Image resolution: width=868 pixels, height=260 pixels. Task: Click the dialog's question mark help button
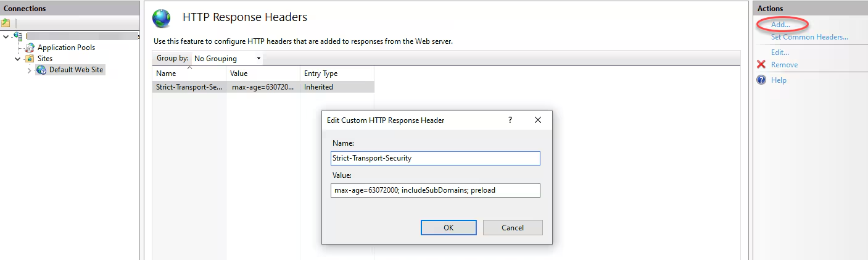pos(510,120)
